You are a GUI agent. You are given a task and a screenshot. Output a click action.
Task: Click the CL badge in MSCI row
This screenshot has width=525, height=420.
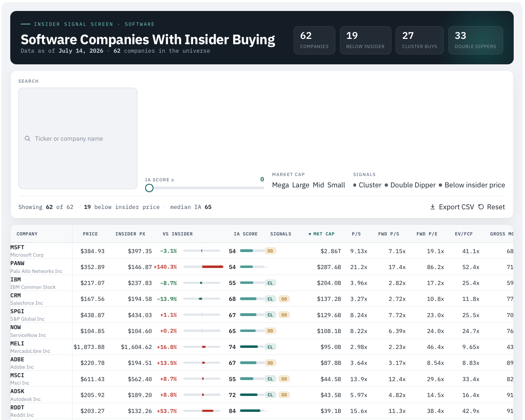coord(270,379)
